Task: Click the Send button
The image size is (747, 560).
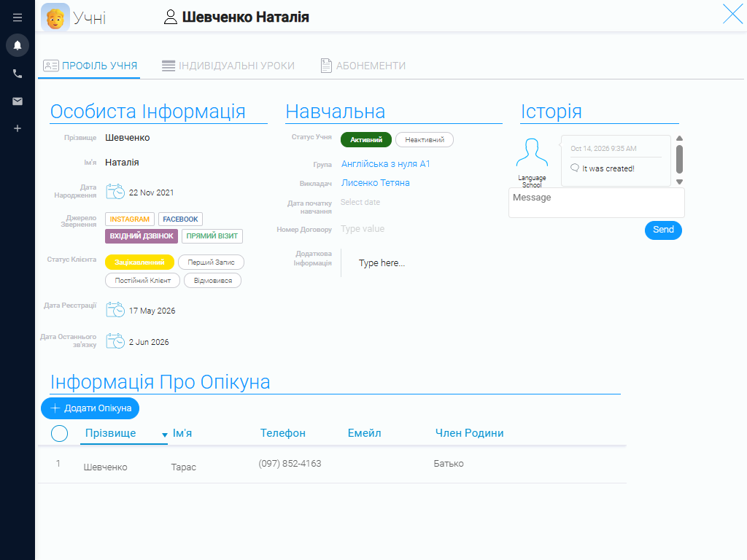Action: pyautogui.click(x=663, y=230)
